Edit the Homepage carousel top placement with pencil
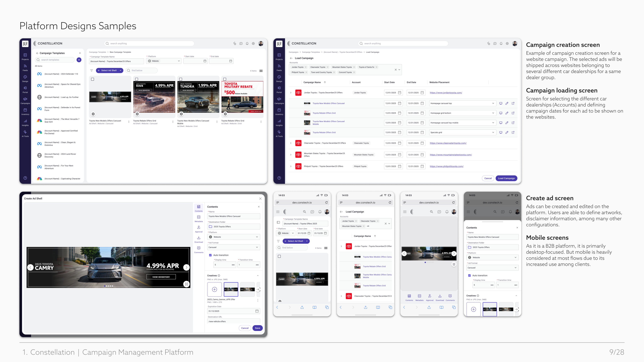The height and width of the screenshot is (362, 644). point(507,103)
